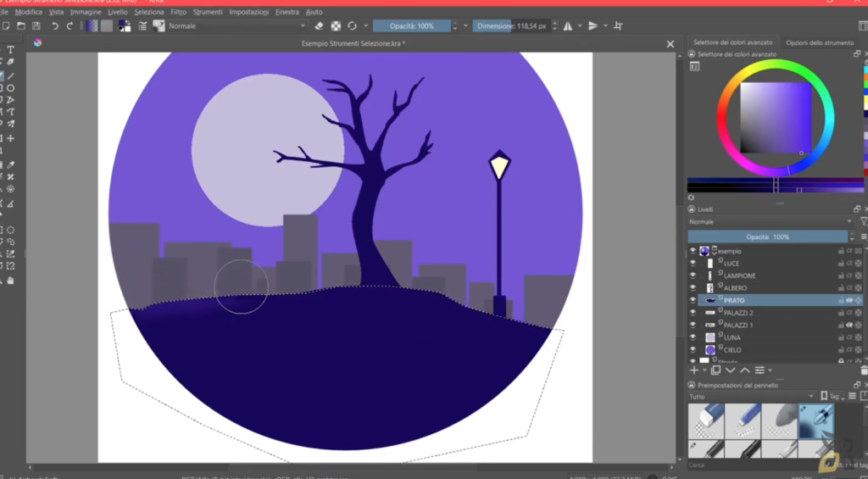Open the layer filter funnel button

point(864,221)
